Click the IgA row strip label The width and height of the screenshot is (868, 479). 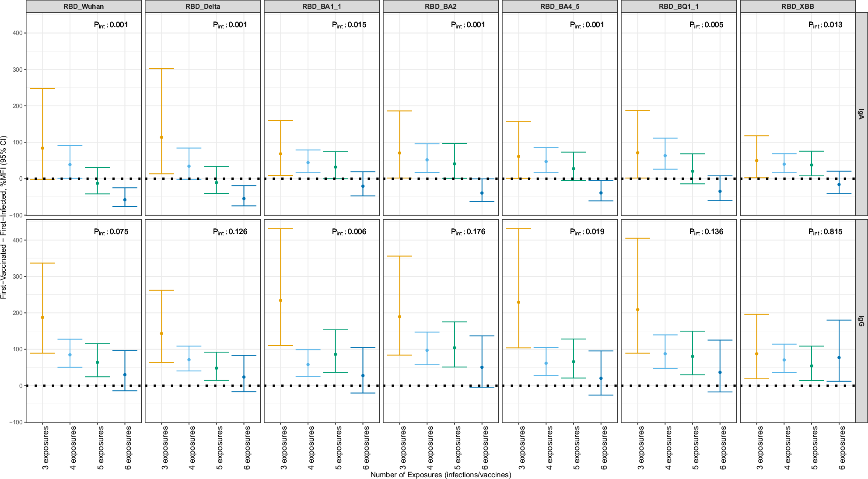pos(861,114)
